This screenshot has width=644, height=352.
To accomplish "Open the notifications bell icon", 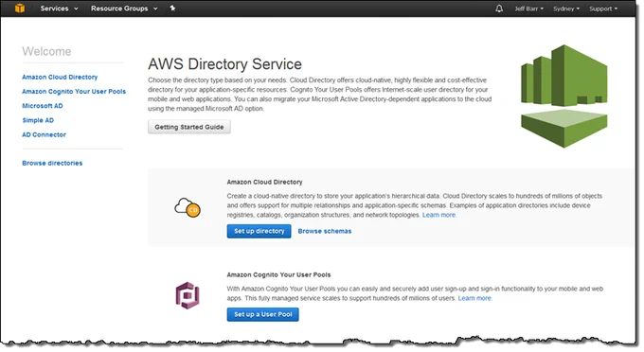I will pos(499,9).
